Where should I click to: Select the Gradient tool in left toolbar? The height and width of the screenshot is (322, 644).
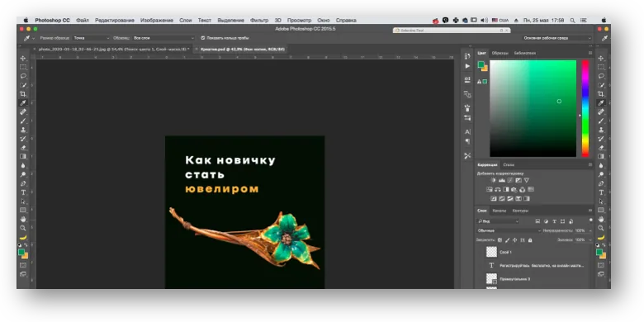(23, 157)
